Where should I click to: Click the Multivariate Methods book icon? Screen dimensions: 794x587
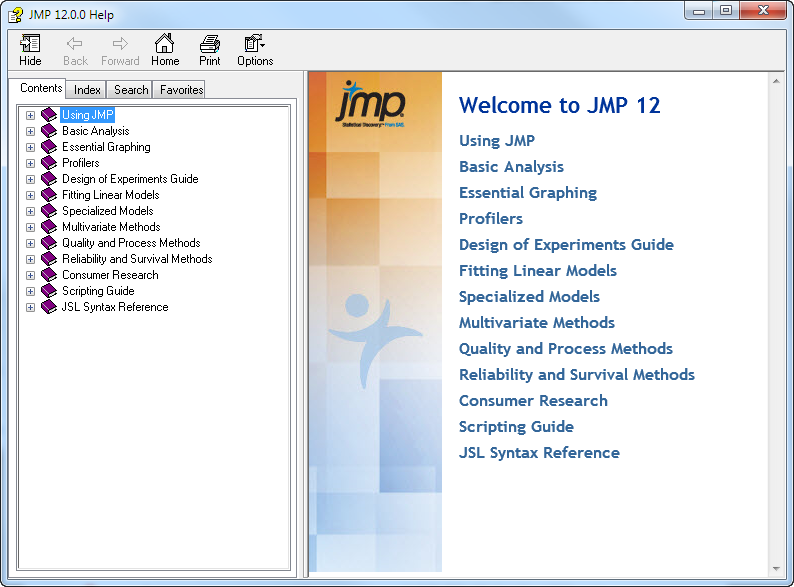[x=49, y=227]
